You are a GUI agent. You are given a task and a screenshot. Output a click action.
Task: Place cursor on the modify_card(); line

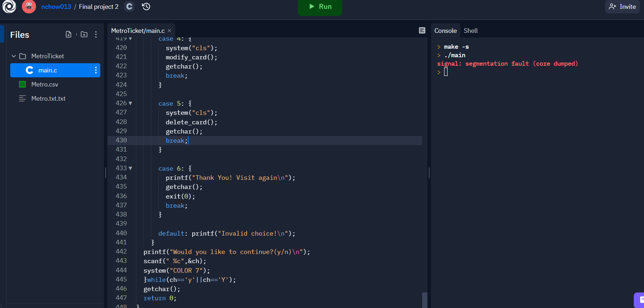click(x=191, y=57)
